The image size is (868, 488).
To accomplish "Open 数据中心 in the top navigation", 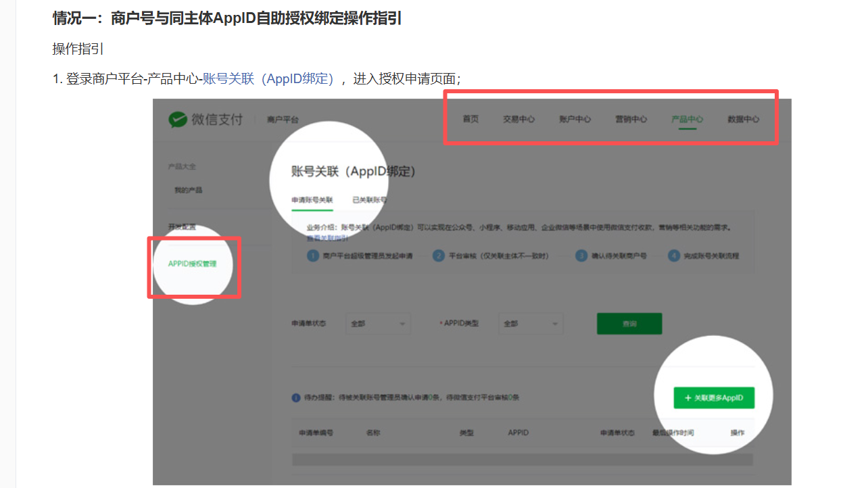I will 743,119.
